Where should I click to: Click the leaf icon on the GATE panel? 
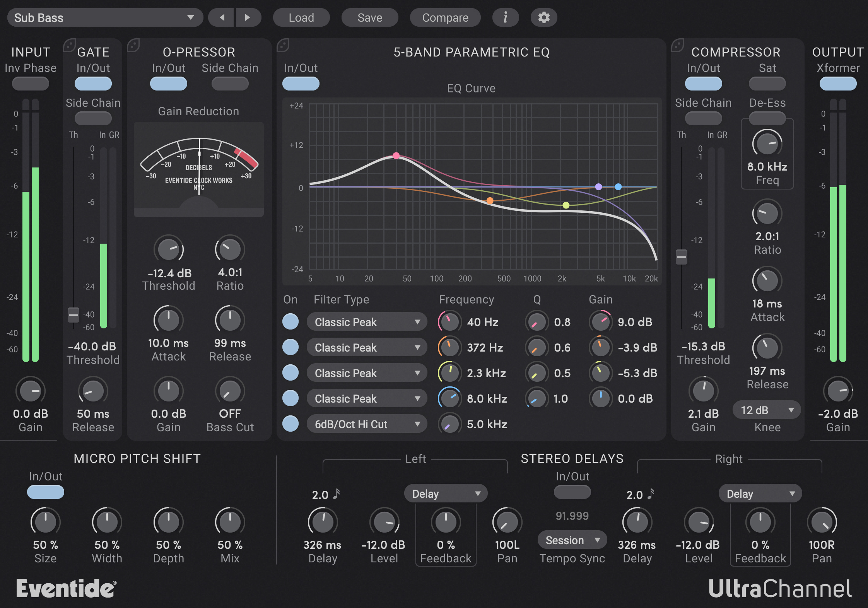coord(69,45)
